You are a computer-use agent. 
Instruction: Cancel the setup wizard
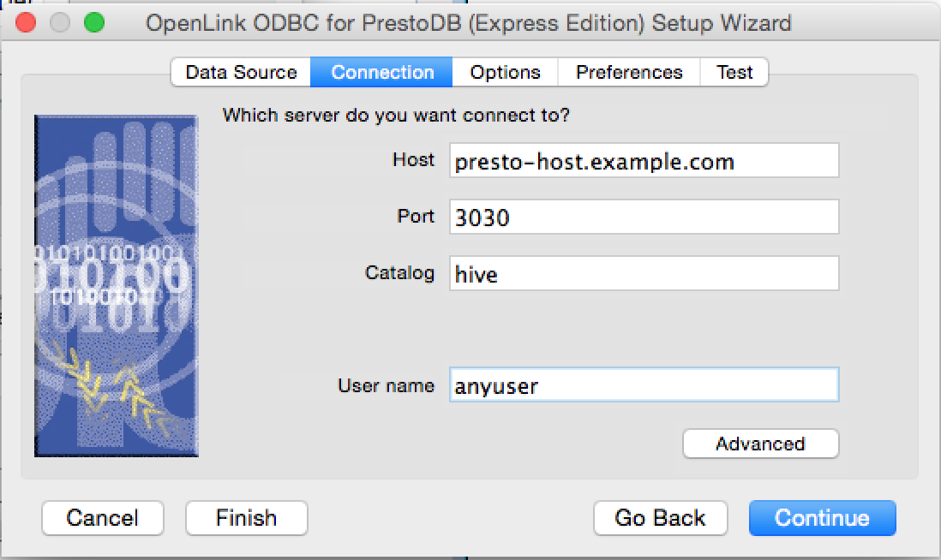(x=103, y=518)
